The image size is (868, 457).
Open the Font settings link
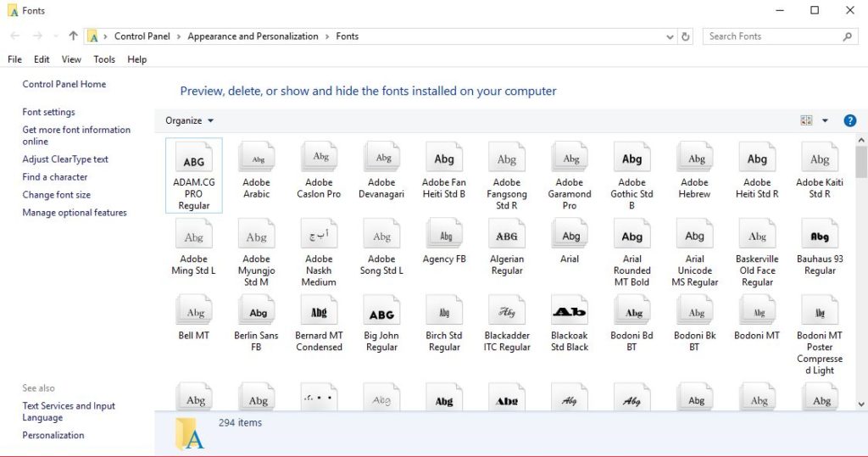point(48,112)
